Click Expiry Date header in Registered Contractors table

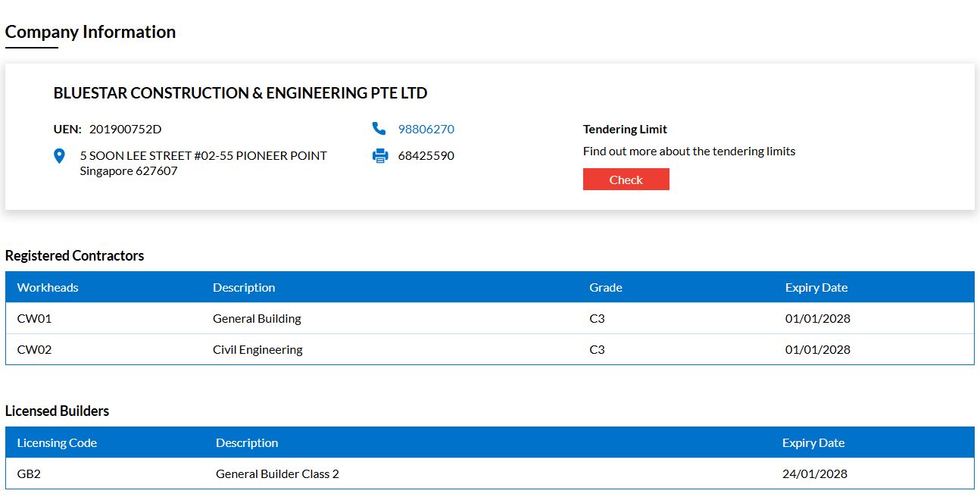[x=816, y=288]
